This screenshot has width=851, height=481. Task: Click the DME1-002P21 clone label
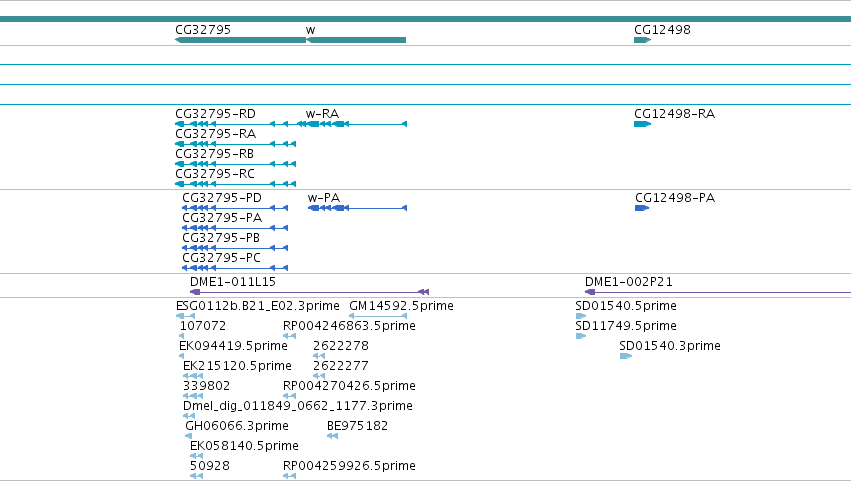(628, 282)
